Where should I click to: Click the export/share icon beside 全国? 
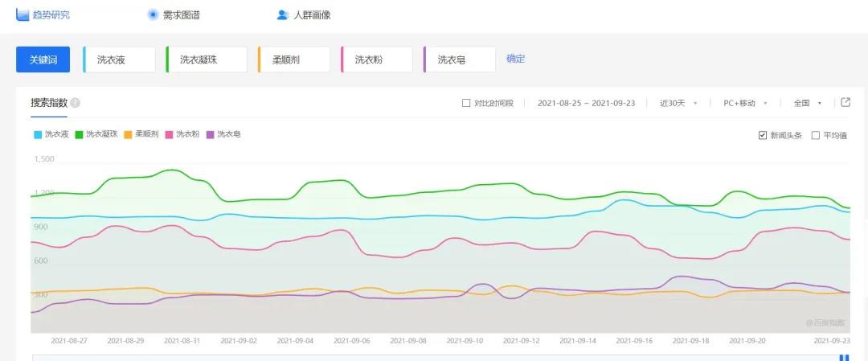pos(845,102)
